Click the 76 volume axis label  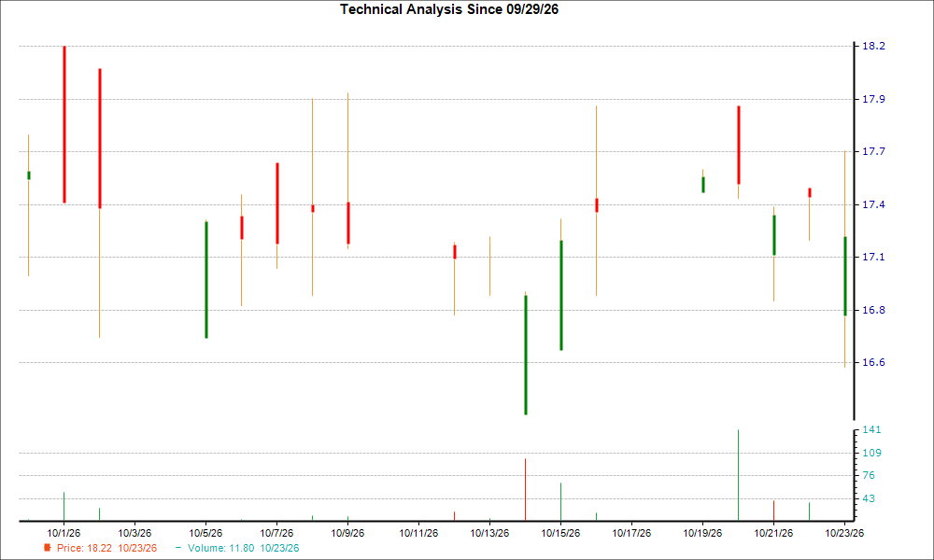coord(869,475)
